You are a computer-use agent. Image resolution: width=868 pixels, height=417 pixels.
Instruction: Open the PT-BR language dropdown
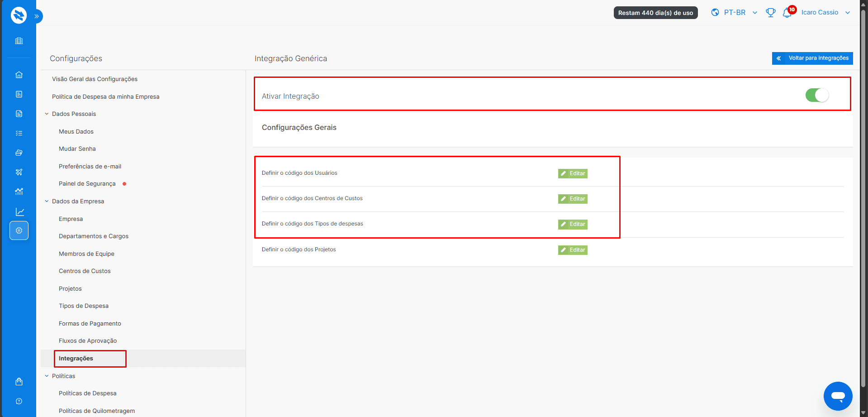click(740, 13)
